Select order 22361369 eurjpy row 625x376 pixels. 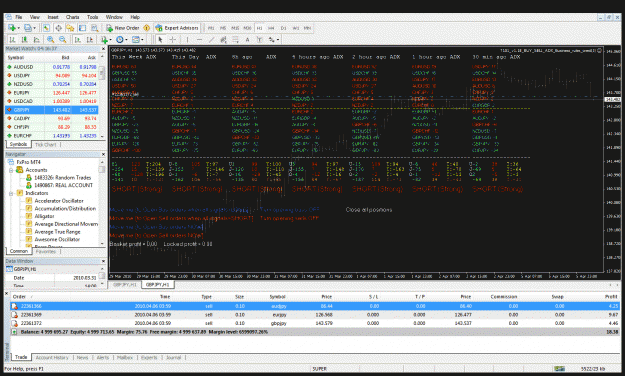pyautogui.click(x=315, y=315)
